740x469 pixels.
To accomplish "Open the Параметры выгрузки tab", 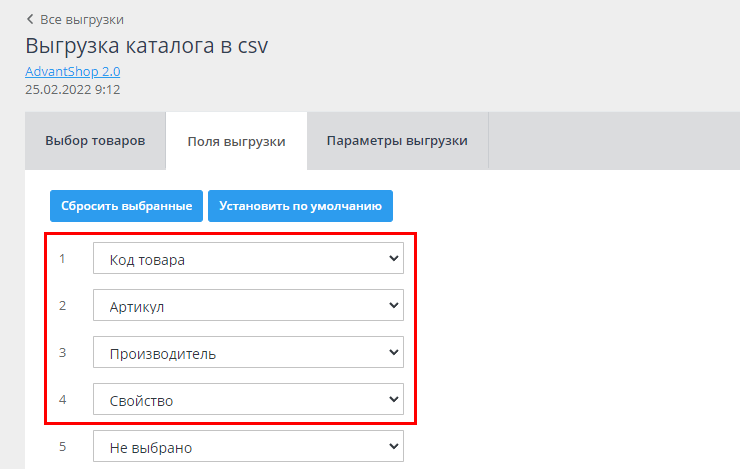I will pyautogui.click(x=397, y=140).
